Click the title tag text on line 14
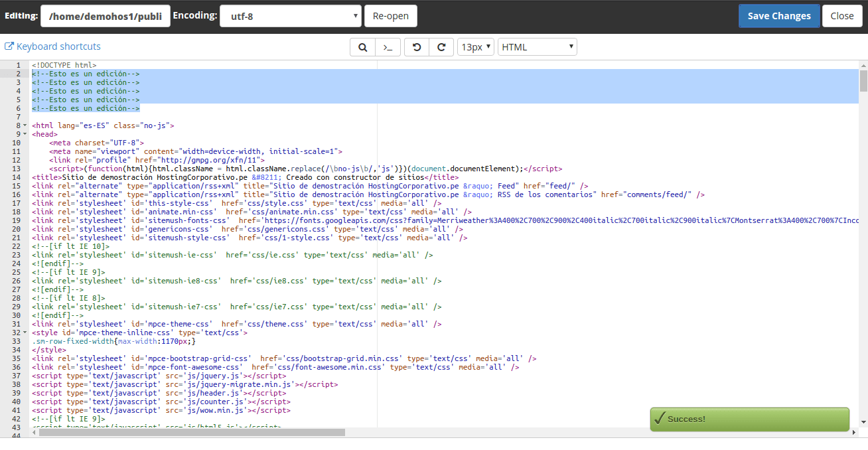868x450 pixels. click(x=245, y=177)
